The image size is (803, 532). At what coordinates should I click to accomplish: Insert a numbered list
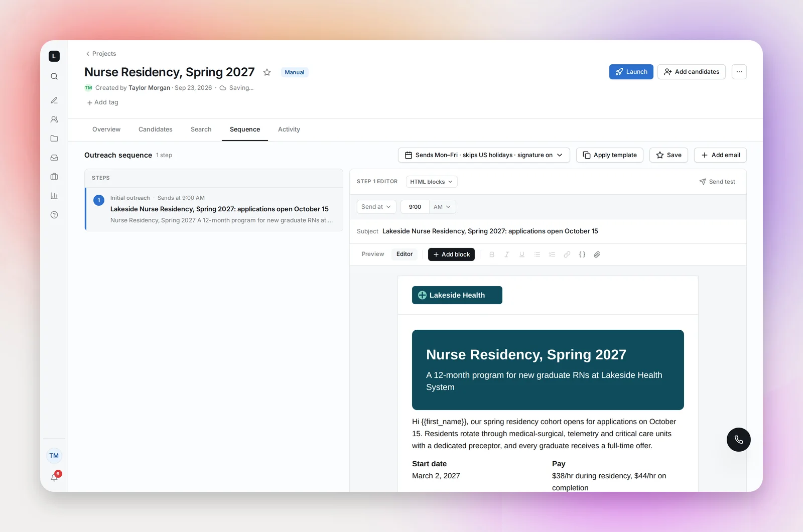click(552, 254)
